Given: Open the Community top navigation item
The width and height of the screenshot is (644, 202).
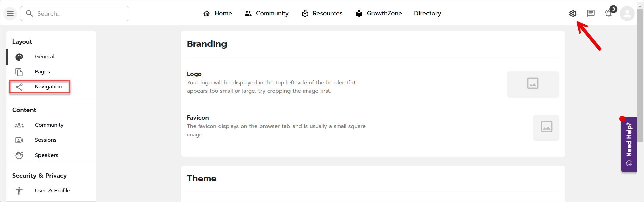Looking at the screenshot, I should tap(267, 13).
